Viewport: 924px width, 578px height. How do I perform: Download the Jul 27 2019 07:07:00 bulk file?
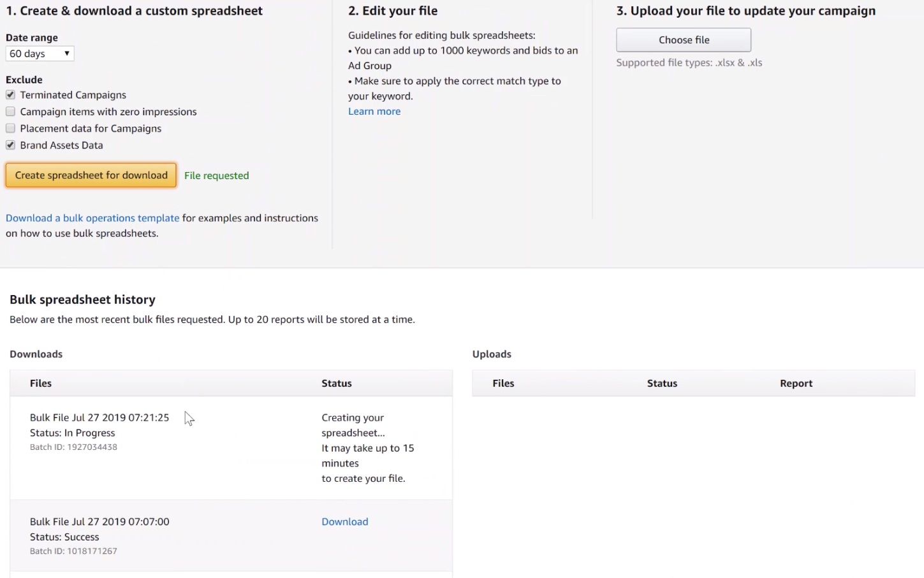point(345,522)
